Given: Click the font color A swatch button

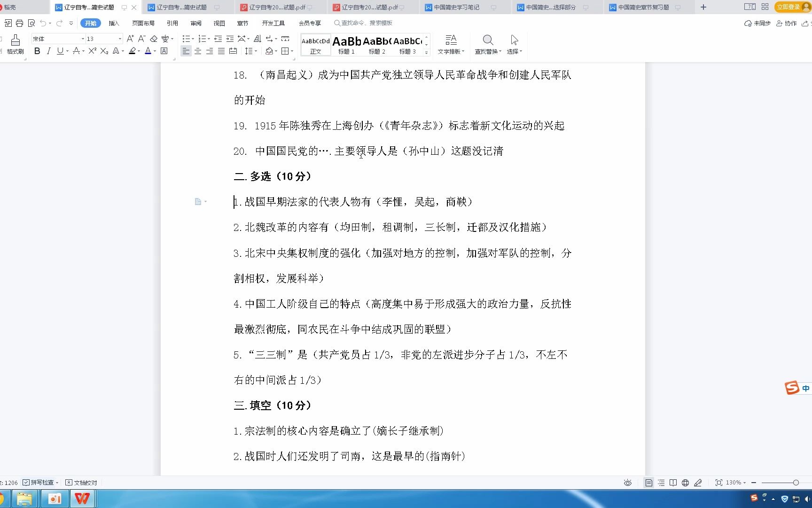Looking at the screenshot, I should 148,51.
